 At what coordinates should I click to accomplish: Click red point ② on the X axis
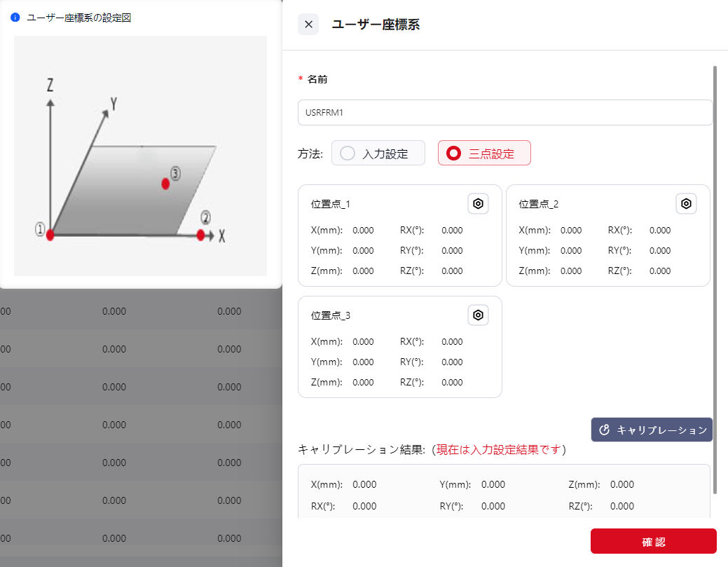pyautogui.click(x=201, y=235)
